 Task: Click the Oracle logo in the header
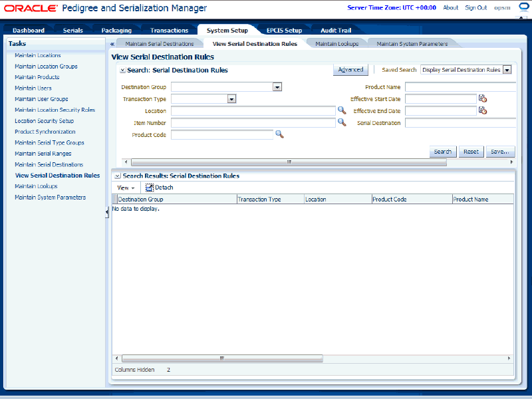click(x=31, y=8)
